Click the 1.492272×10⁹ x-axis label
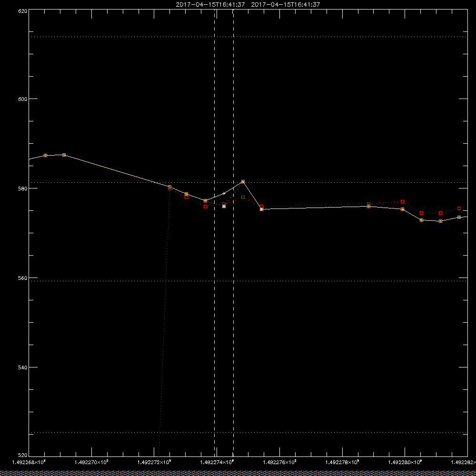This screenshot has width=476, height=476. tap(154, 462)
